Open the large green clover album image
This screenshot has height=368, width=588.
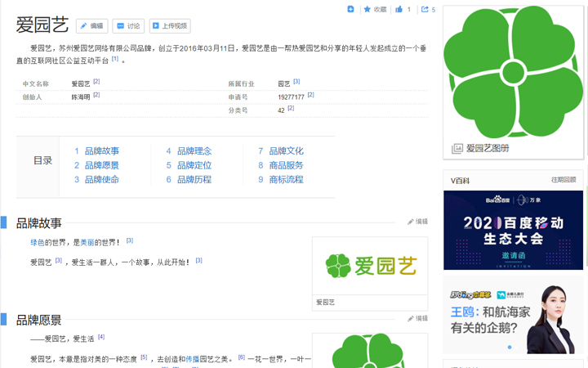click(x=514, y=72)
